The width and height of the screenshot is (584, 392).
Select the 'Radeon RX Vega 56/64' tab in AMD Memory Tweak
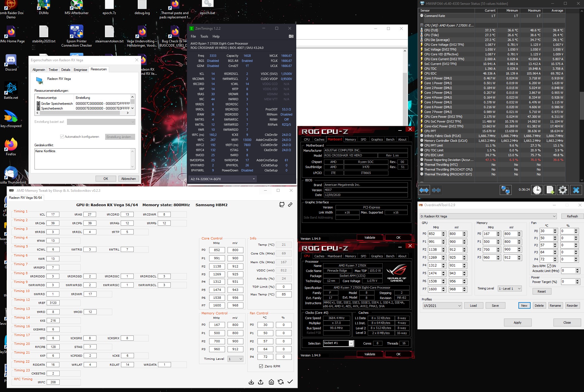coord(25,198)
